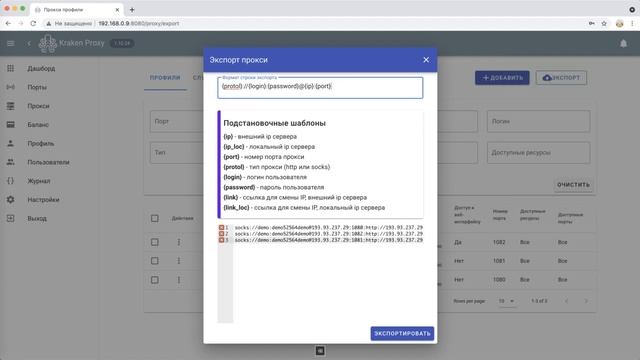Click error marker on export line 2

[x=221, y=234]
